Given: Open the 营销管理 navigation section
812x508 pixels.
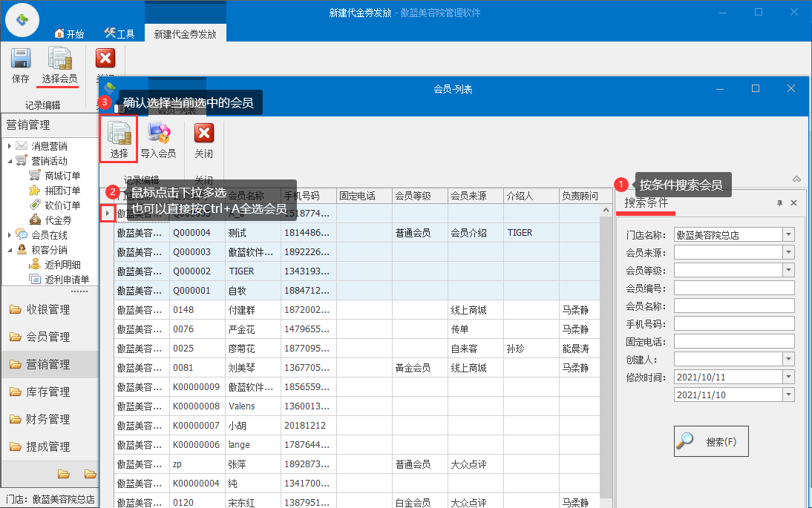Looking at the screenshot, I should pyautogui.click(x=49, y=364).
